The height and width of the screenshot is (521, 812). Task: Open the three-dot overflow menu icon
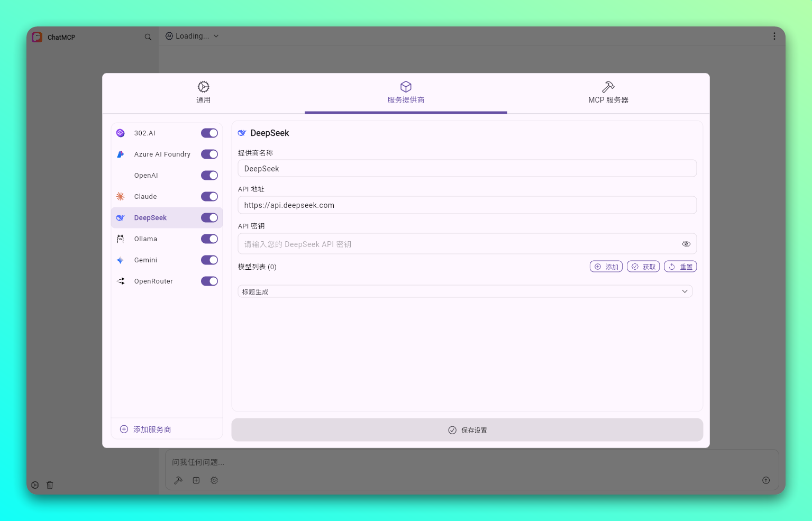(774, 36)
